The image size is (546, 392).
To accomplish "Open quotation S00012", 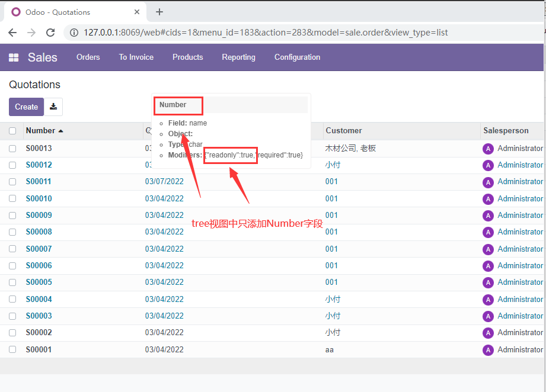I will point(38,165).
